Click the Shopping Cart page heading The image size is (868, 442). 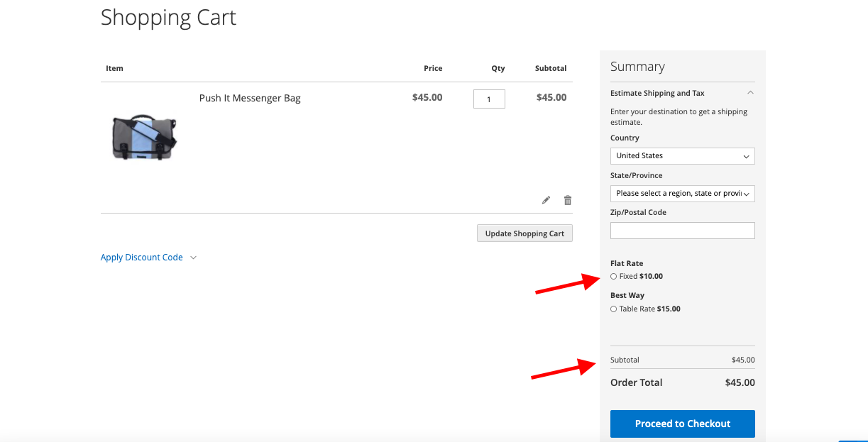[169, 17]
